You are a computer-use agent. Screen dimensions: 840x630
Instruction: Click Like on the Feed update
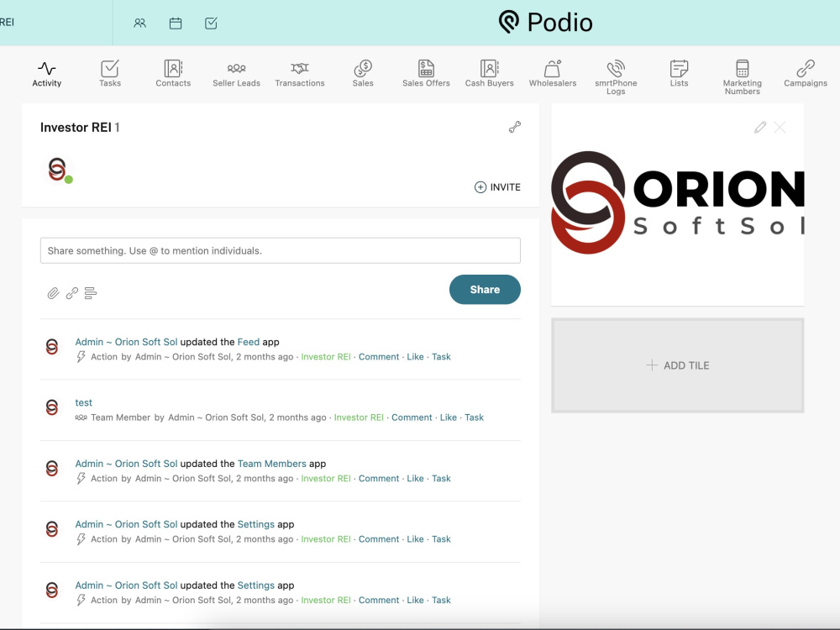tap(415, 357)
